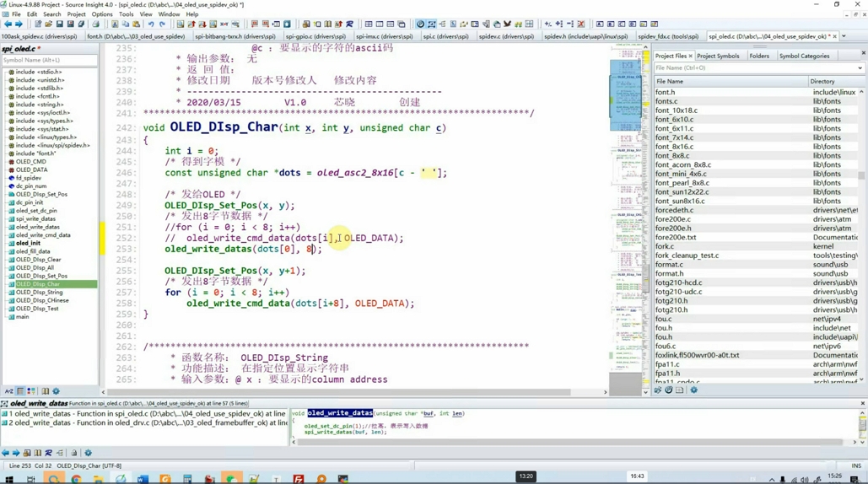The height and width of the screenshot is (484, 868).
Task: Select first oled_write_datas result in spi_oled.c
Action: point(143,414)
